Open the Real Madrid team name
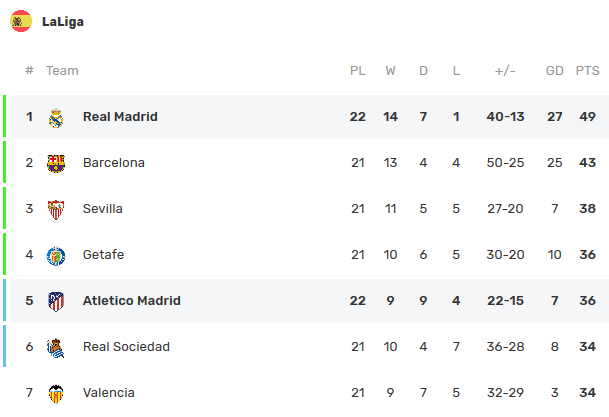Image resolution: width=609 pixels, height=417 pixels. pyautogui.click(x=120, y=116)
